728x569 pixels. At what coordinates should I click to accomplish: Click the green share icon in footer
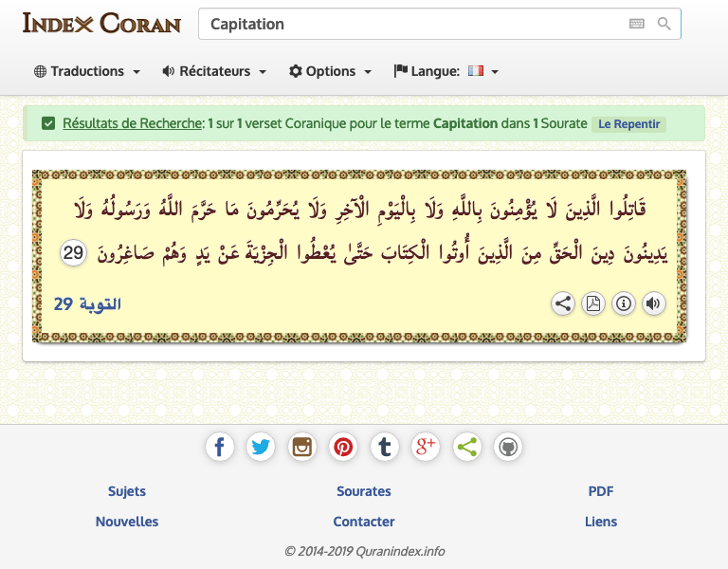(x=466, y=448)
